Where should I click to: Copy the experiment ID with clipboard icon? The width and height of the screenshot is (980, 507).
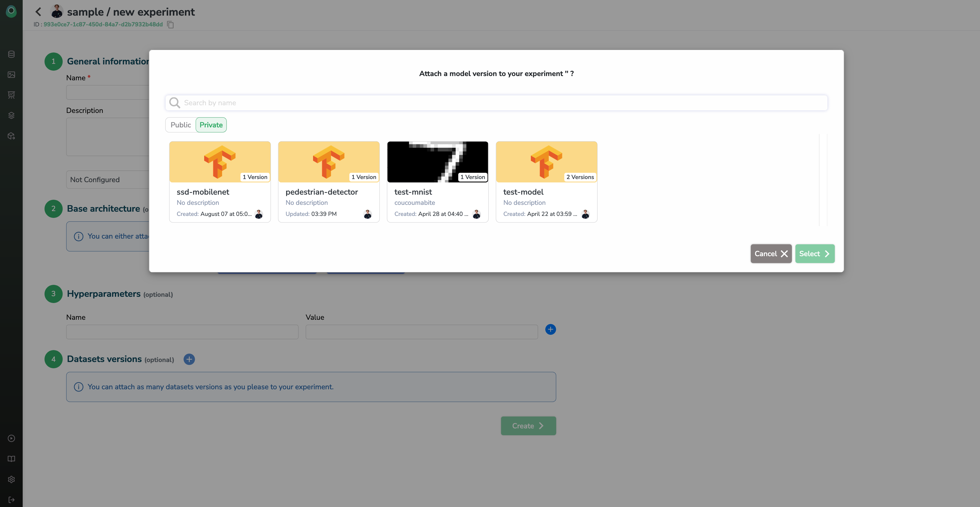tap(170, 25)
